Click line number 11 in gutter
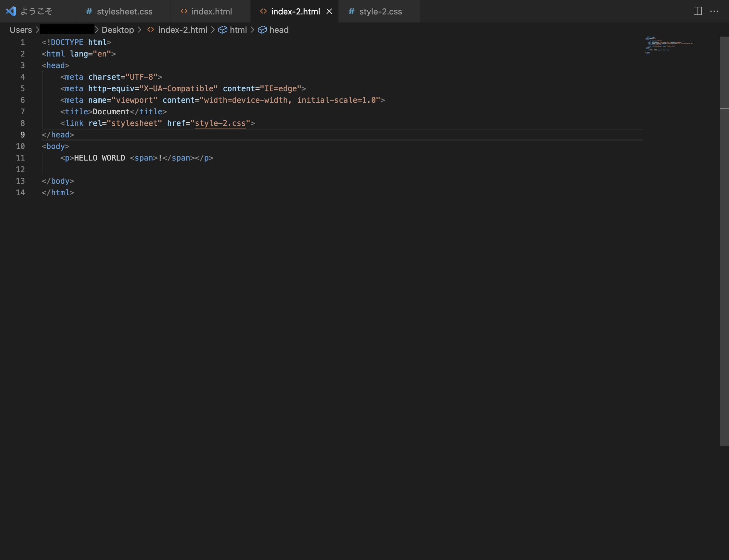729x560 pixels. (x=20, y=158)
